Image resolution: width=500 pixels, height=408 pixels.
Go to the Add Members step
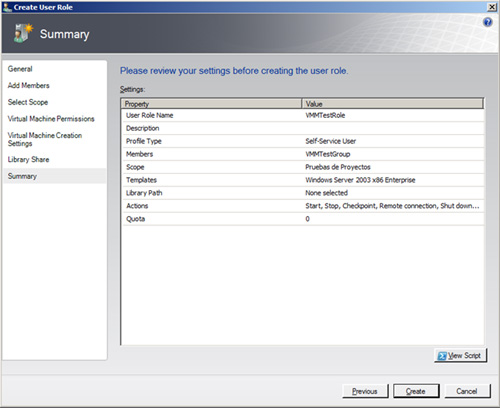click(29, 86)
